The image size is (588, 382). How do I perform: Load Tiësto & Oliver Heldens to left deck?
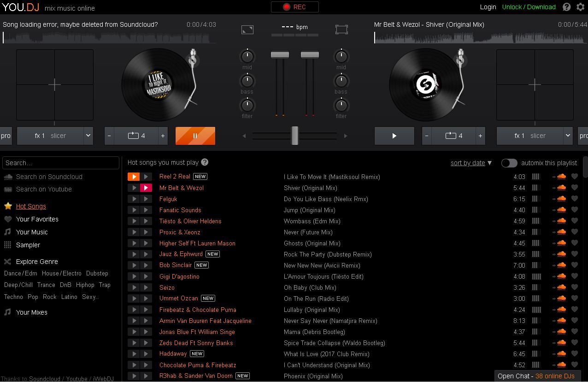coord(134,221)
